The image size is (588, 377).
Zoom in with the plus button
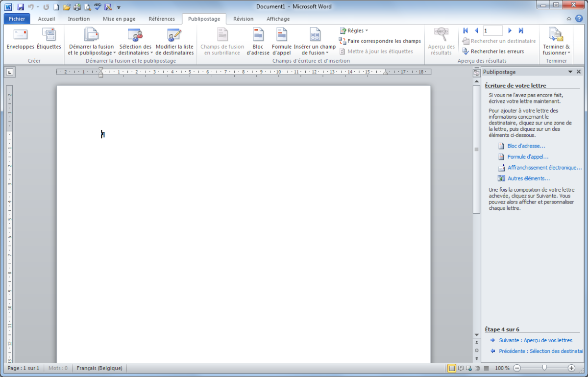coord(571,368)
